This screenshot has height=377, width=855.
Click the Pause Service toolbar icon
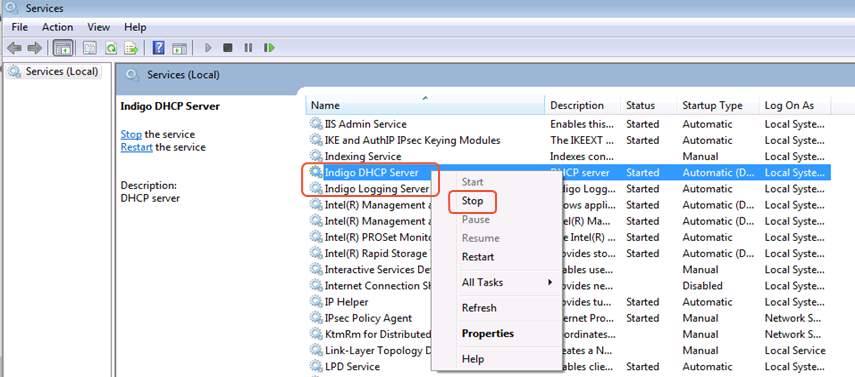248,48
